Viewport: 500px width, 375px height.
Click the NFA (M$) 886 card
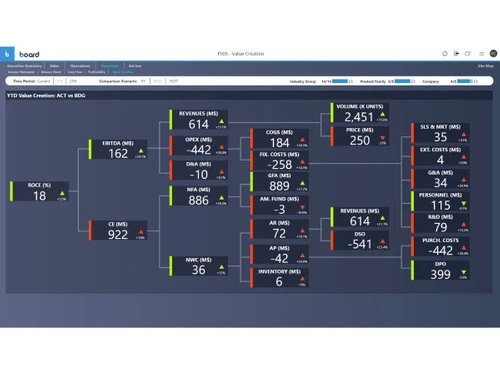coord(198,196)
